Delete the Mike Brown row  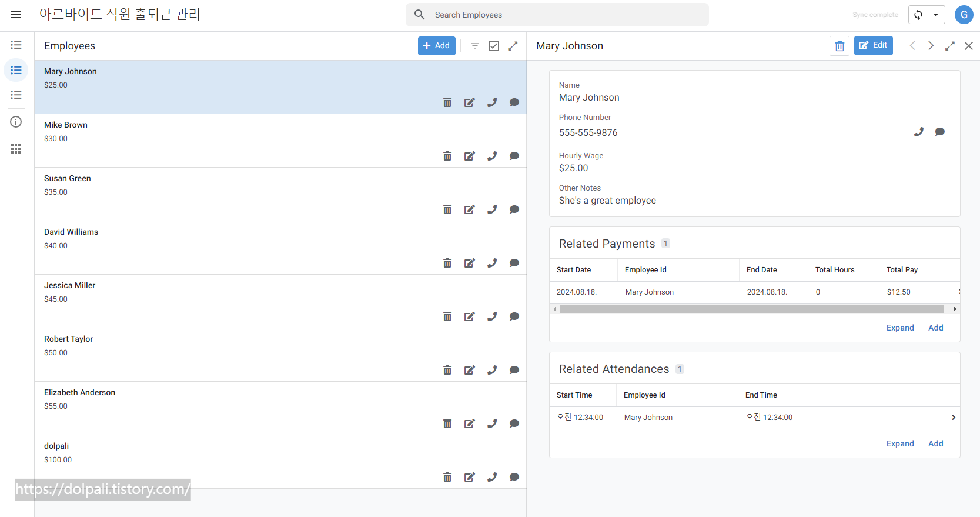click(447, 156)
